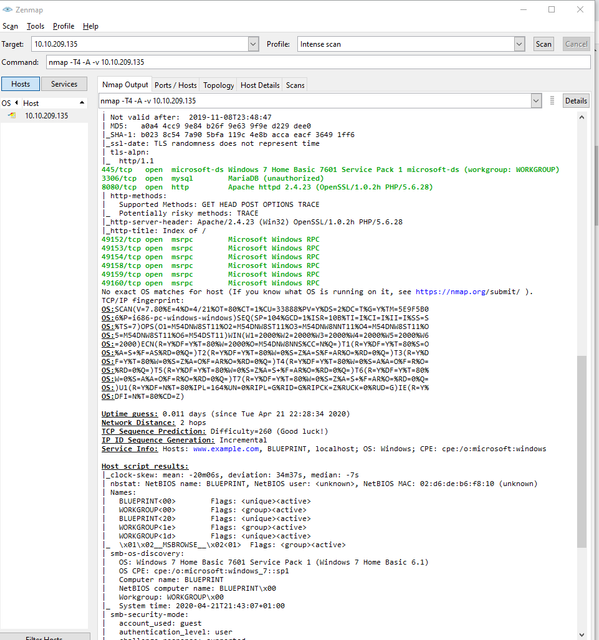This screenshot has width=599, height=640.
Task: Open the https://nmap.org link
Action: [x=450, y=291]
